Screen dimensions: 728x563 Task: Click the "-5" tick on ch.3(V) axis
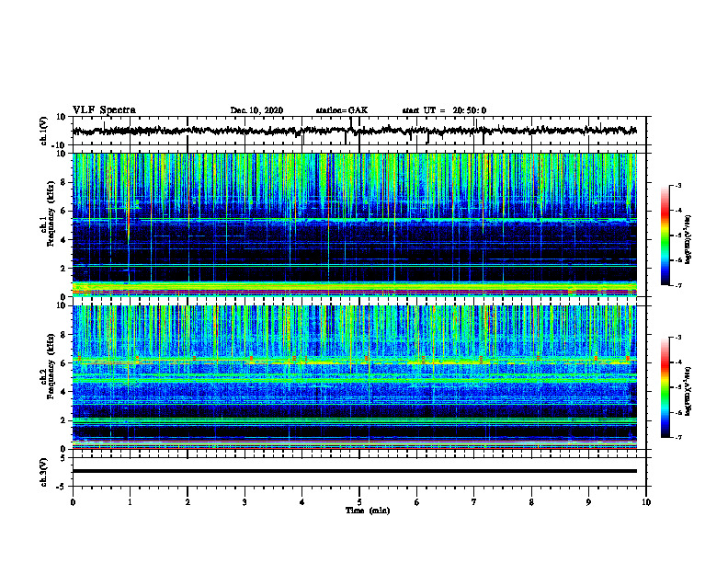click(x=62, y=487)
